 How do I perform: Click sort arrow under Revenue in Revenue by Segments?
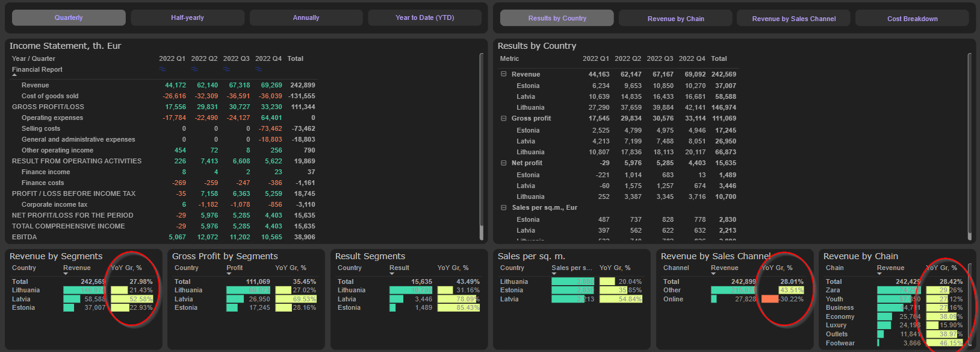(66, 274)
